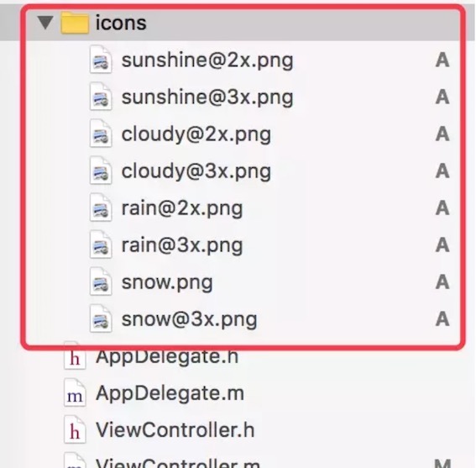Open cloudy@3x.png in the navigator
This screenshot has width=476, height=468.
click(x=196, y=171)
